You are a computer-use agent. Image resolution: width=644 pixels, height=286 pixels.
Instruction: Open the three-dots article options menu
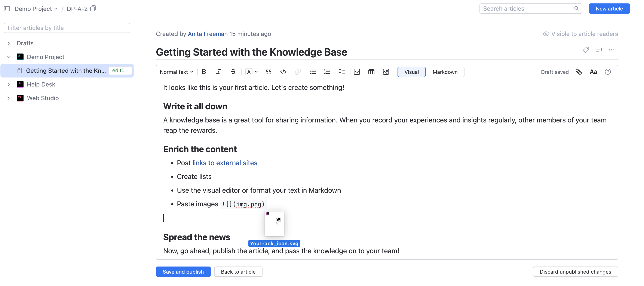611,50
